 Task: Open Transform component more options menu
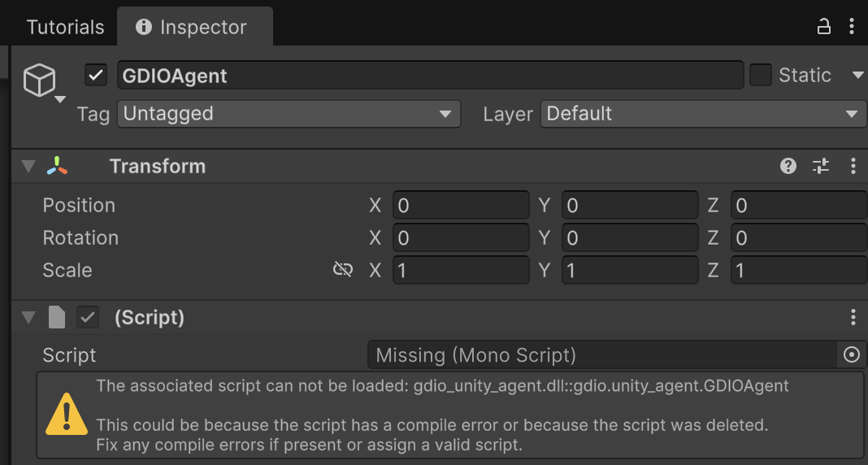[x=853, y=166]
